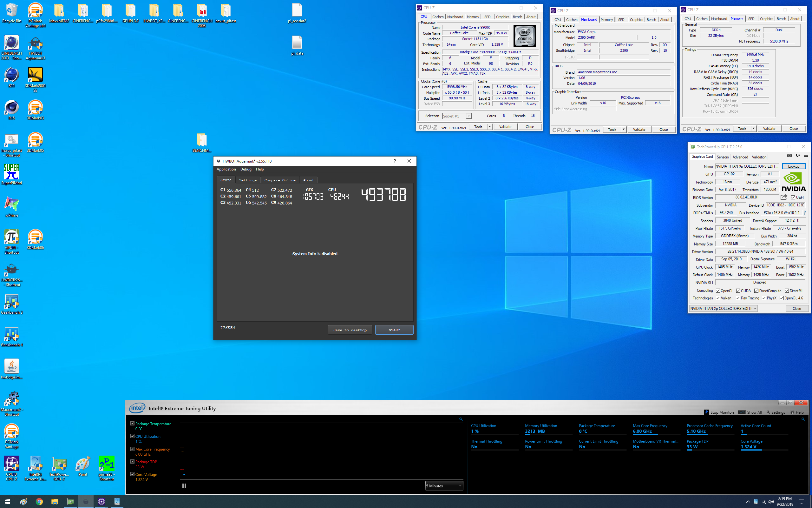Image resolution: width=812 pixels, height=508 pixels.
Task: Click wrench icon above XTU statistics panel
Action: (803, 419)
